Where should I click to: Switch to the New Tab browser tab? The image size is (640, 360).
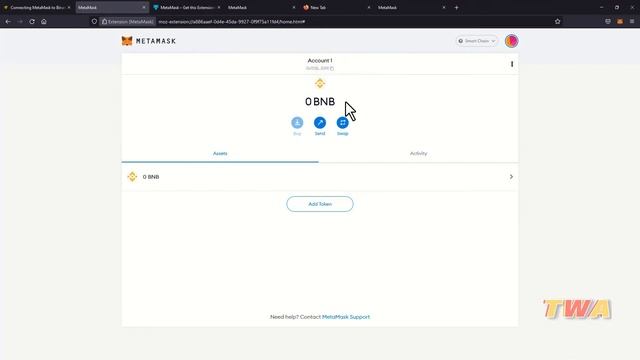pyautogui.click(x=336, y=7)
